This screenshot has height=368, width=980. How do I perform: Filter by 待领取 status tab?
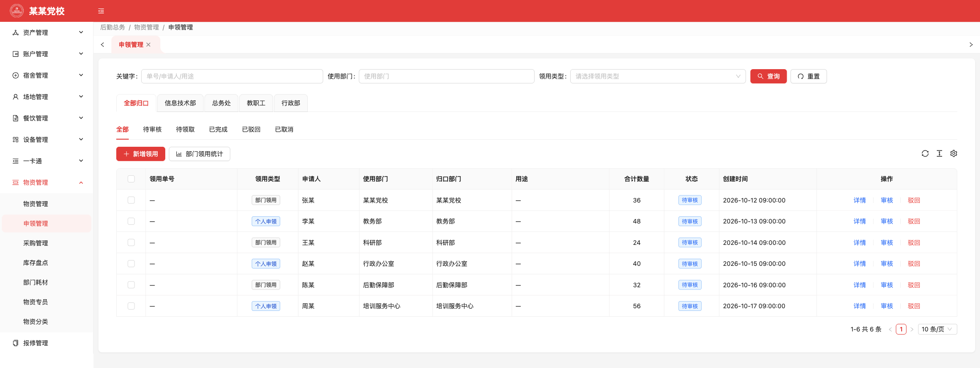click(185, 129)
